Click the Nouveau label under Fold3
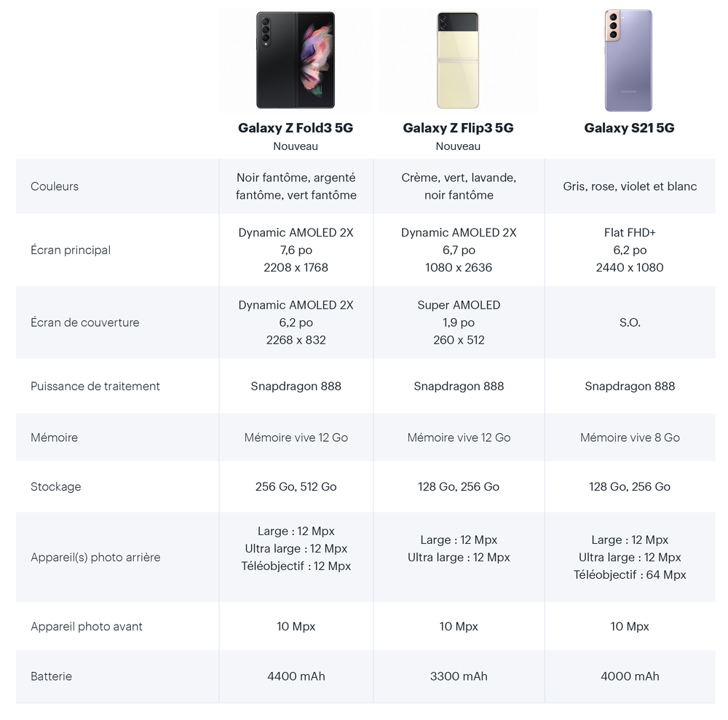The width and height of the screenshot is (728, 720). pyautogui.click(x=296, y=146)
